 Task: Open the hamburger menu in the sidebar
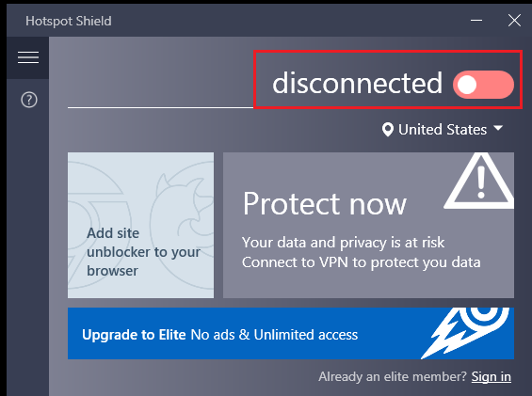28,57
